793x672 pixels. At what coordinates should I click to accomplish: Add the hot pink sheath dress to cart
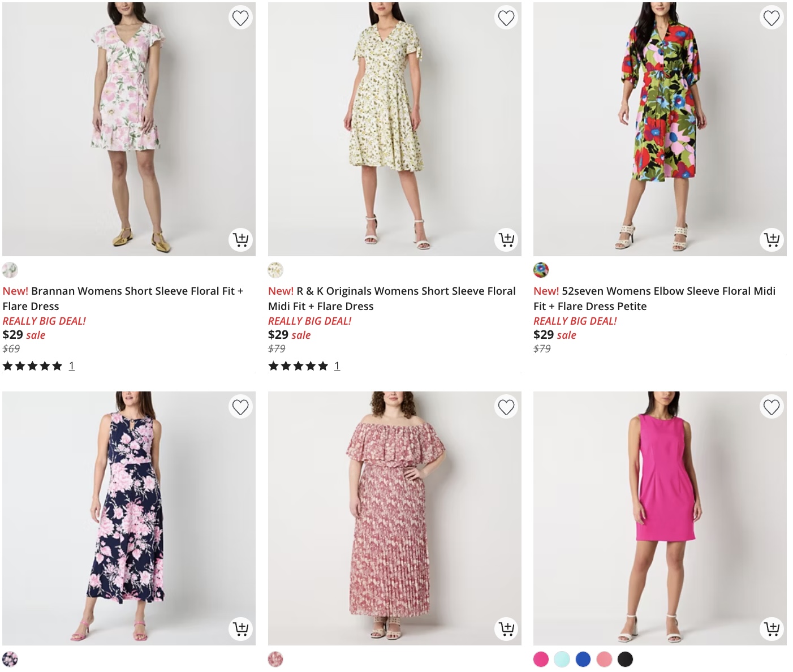tap(772, 628)
